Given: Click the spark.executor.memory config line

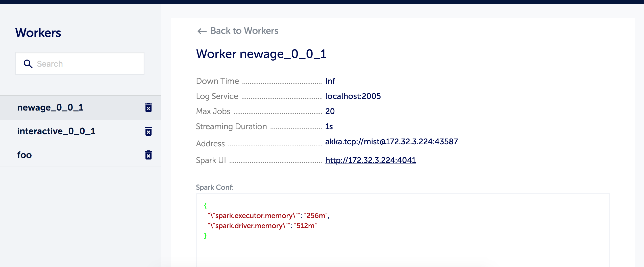Looking at the screenshot, I should (269, 216).
